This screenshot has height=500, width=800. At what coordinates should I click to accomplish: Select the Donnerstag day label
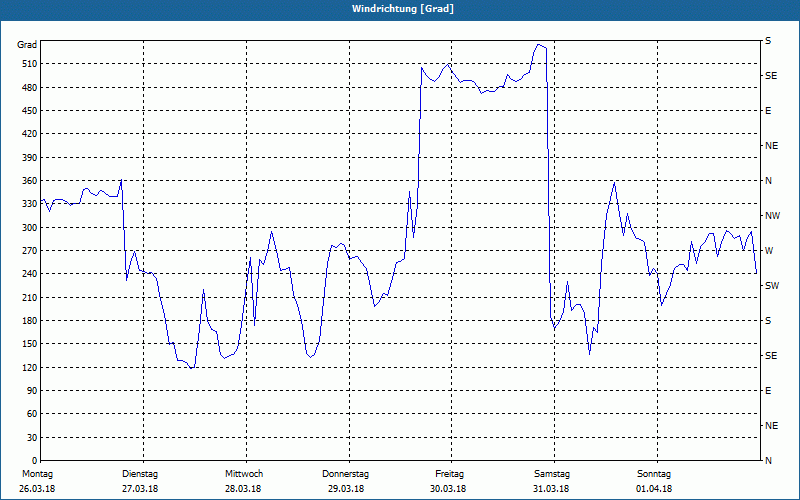(345, 474)
